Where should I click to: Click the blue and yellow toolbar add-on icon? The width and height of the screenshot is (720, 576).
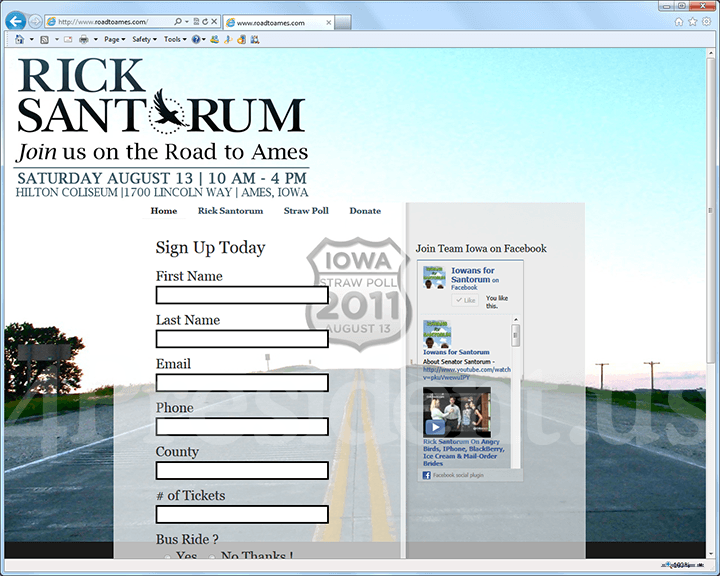(228, 40)
